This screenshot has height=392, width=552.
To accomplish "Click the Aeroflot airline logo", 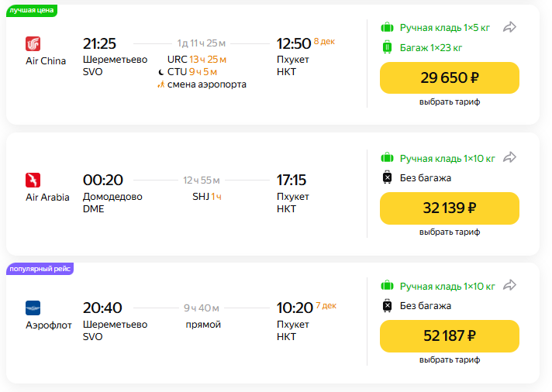I will 33,308.
